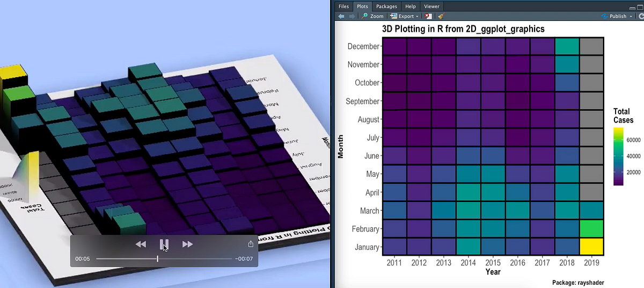Click the Zoom plot button
Image resolution: width=644 pixels, height=288 pixels.
pos(372,16)
